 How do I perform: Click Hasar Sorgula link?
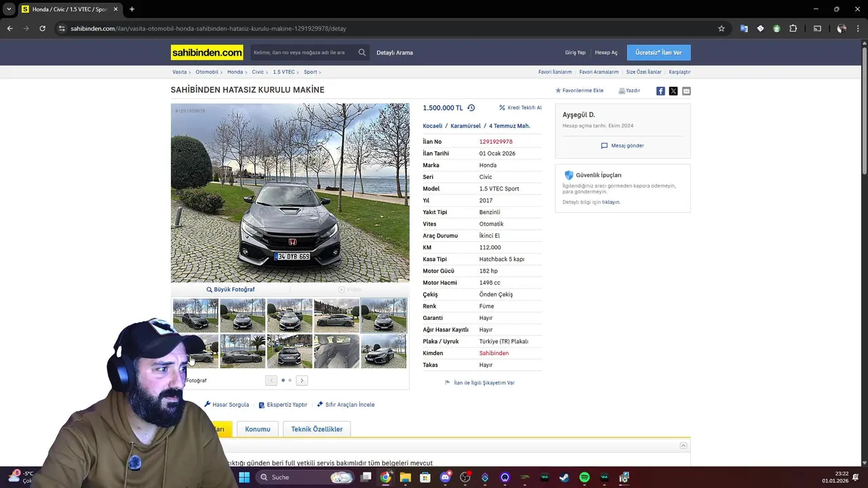(226, 405)
